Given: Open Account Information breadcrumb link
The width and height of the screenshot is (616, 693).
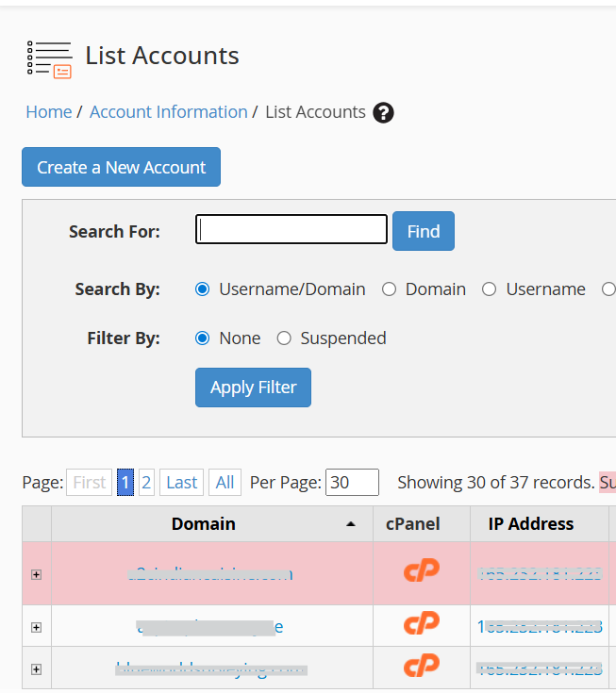Looking at the screenshot, I should click(168, 112).
